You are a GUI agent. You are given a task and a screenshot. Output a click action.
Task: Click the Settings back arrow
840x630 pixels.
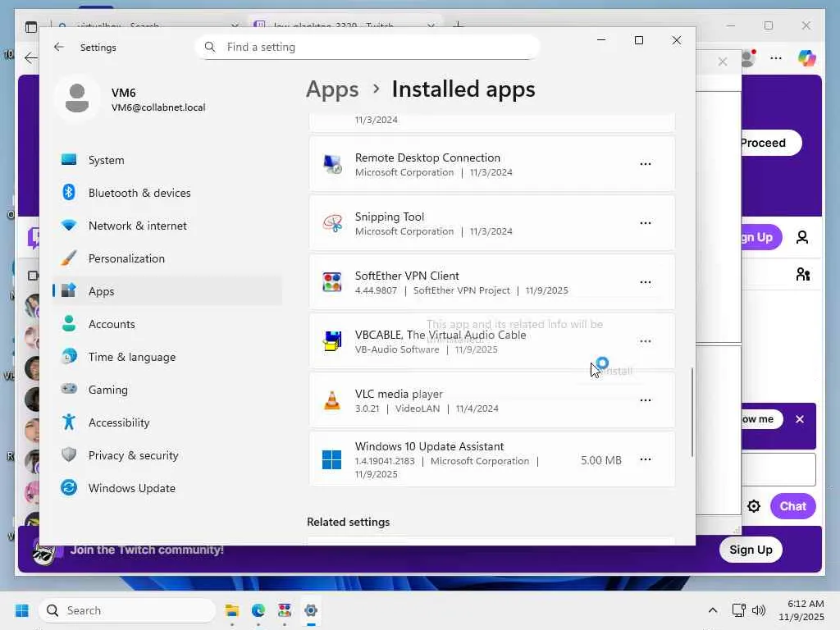pyautogui.click(x=59, y=47)
